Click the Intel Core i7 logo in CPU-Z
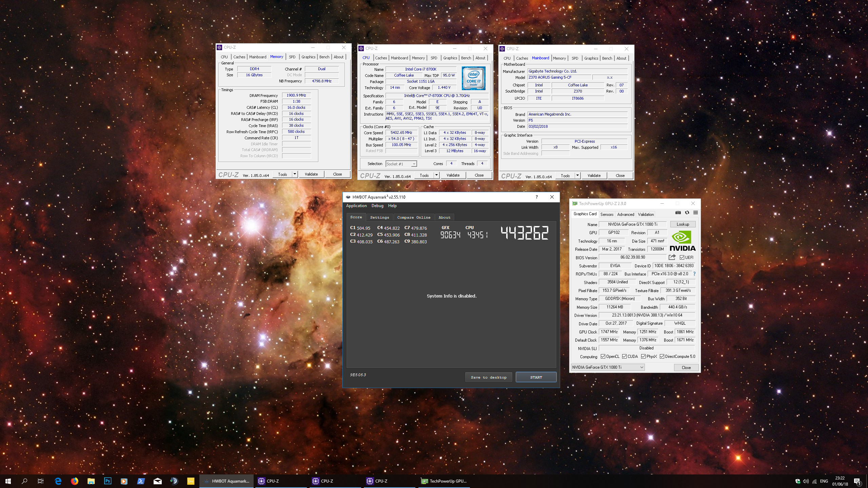The image size is (868, 488). pos(474,78)
